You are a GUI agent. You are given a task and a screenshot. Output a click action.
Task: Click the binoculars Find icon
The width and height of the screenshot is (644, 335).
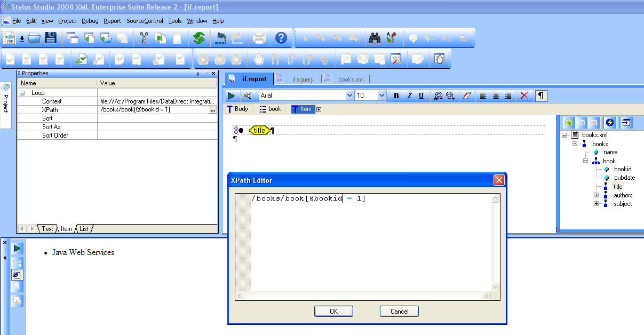tap(375, 38)
